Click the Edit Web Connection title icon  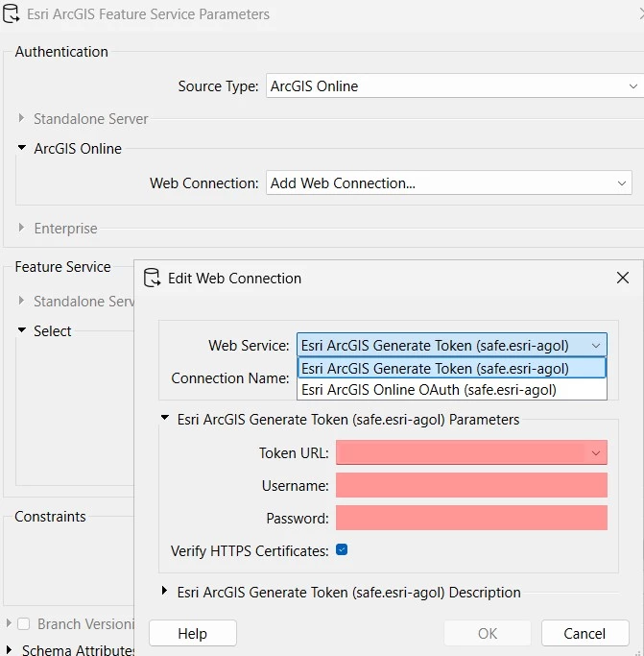click(x=152, y=278)
